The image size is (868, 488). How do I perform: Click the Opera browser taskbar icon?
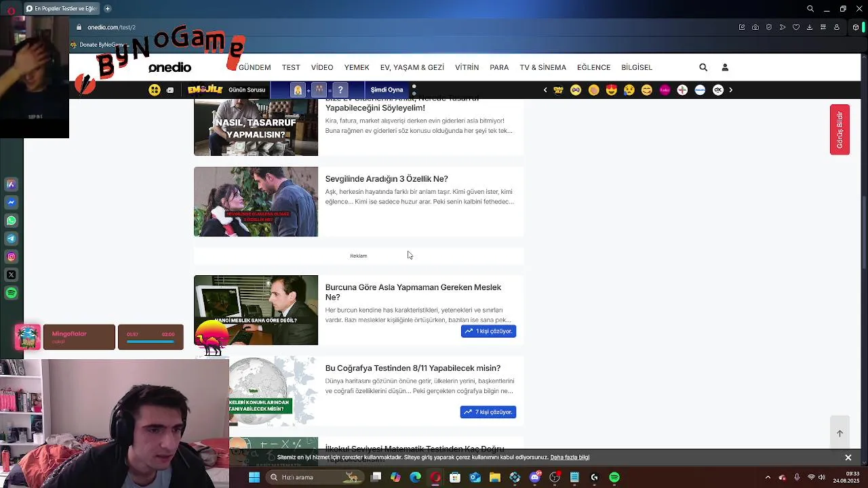435,477
